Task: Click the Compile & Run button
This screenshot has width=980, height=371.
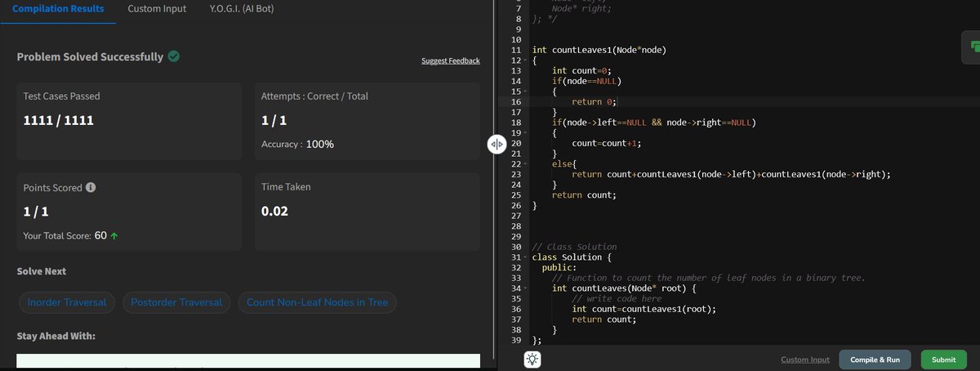Action: coord(875,360)
